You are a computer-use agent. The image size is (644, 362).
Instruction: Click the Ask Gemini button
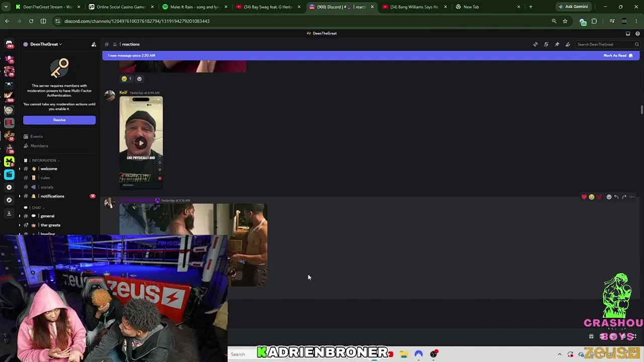coord(573,7)
